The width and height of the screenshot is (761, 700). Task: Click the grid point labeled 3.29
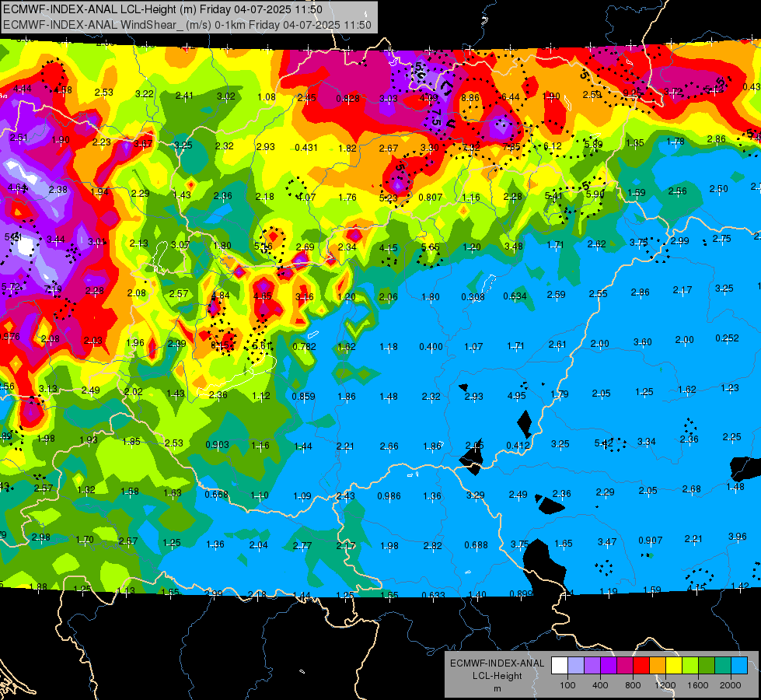[475, 495]
